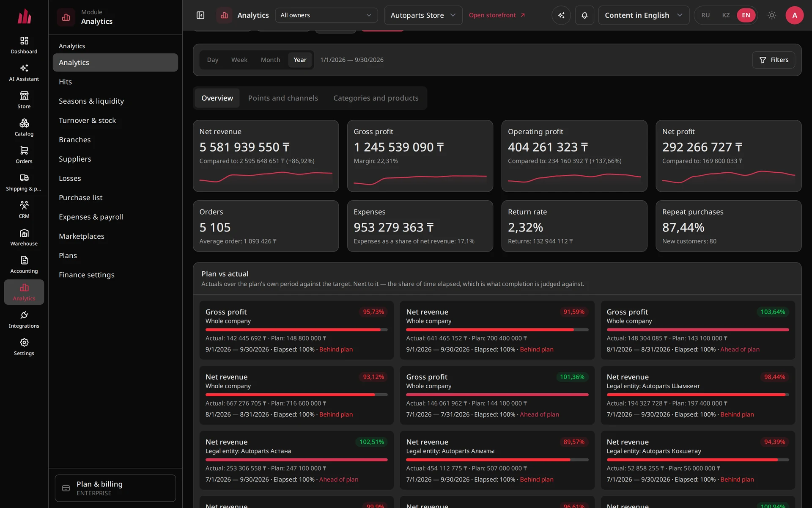This screenshot has height=508, width=812.
Task: Open the Content in English dropdown
Action: click(644, 15)
